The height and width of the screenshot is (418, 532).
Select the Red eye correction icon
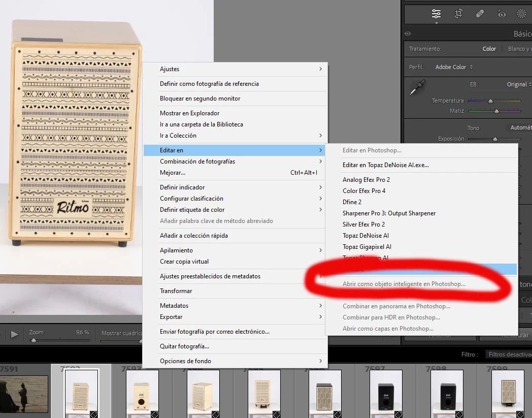click(x=501, y=14)
